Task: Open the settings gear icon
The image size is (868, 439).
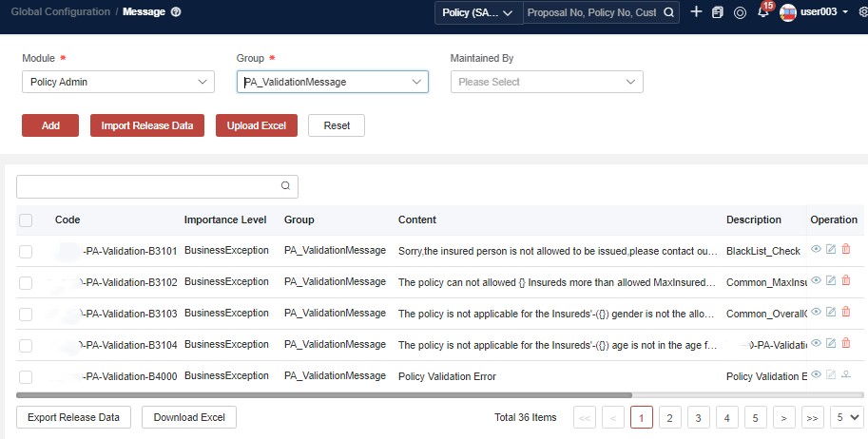Action: [x=861, y=12]
